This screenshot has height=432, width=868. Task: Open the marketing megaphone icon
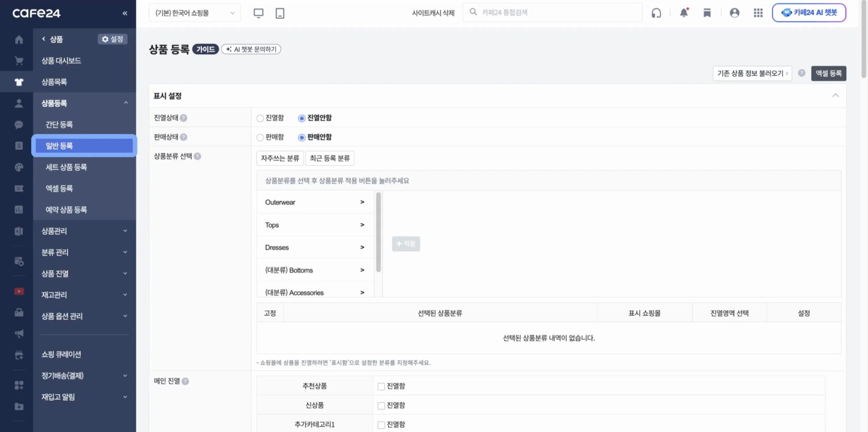click(18, 333)
